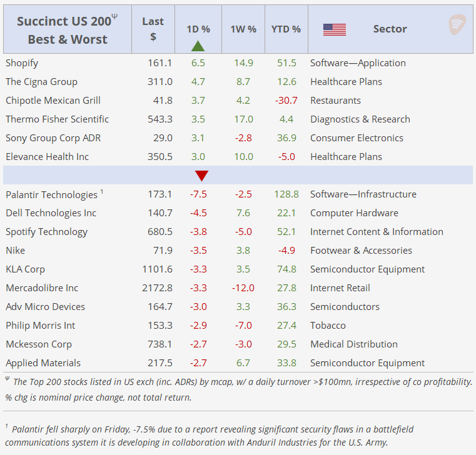Click 'Internet Retail' sector cell
Screen dimensions: 476x455
click(x=340, y=288)
